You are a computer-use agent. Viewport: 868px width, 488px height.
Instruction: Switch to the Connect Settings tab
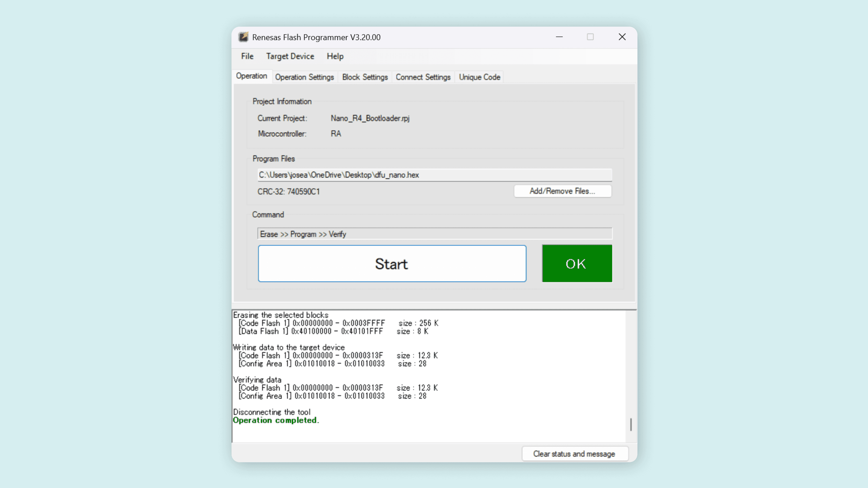tap(423, 77)
